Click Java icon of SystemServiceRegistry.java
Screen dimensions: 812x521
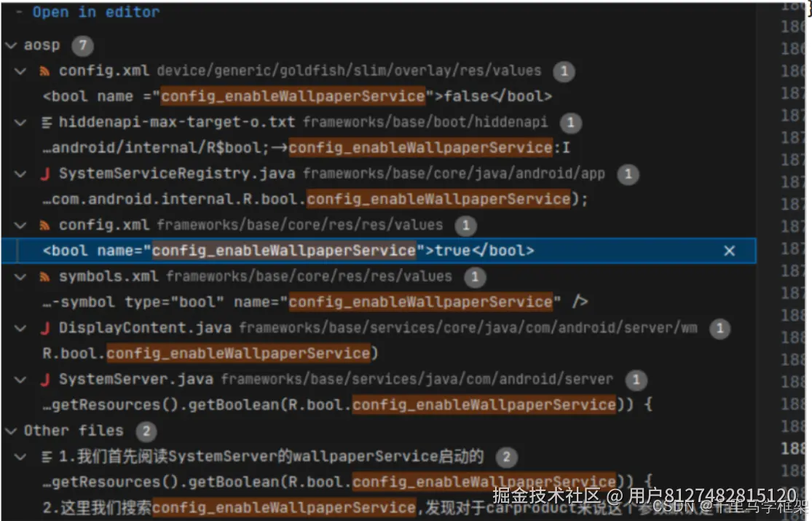click(45, 173)
